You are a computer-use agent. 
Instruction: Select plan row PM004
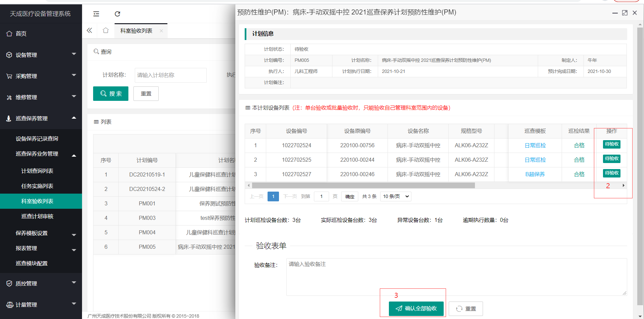[x=164, y=233]
